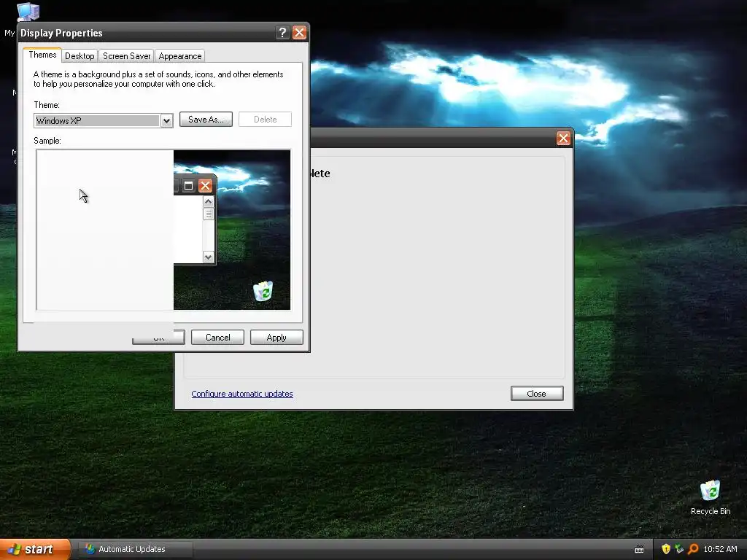Image resolution: width=747 pixels, height=560 pixels.
Task: Click the maximize button in the sample window preview
Action: click(x=189, y=186)
